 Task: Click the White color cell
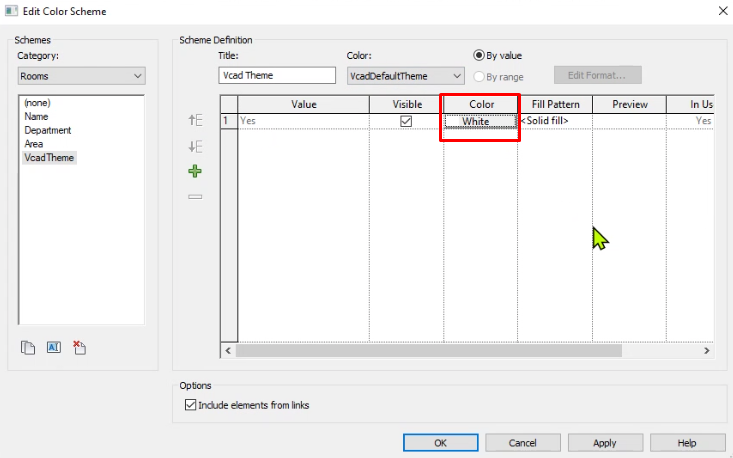click(x=481, y=122)
